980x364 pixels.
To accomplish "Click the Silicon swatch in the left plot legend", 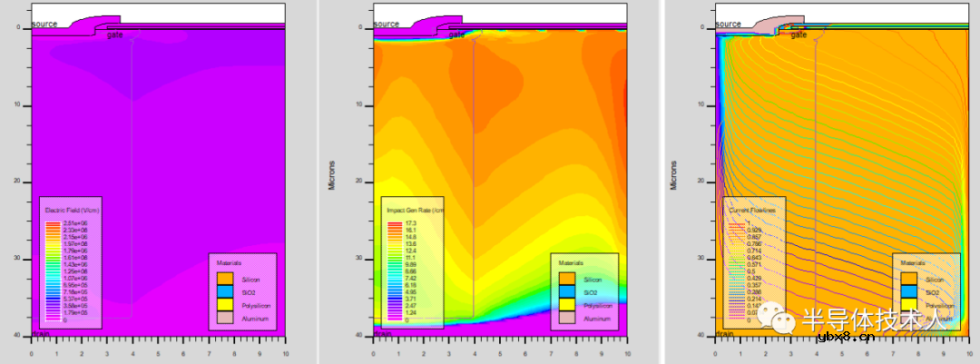I will pos(225,279).
